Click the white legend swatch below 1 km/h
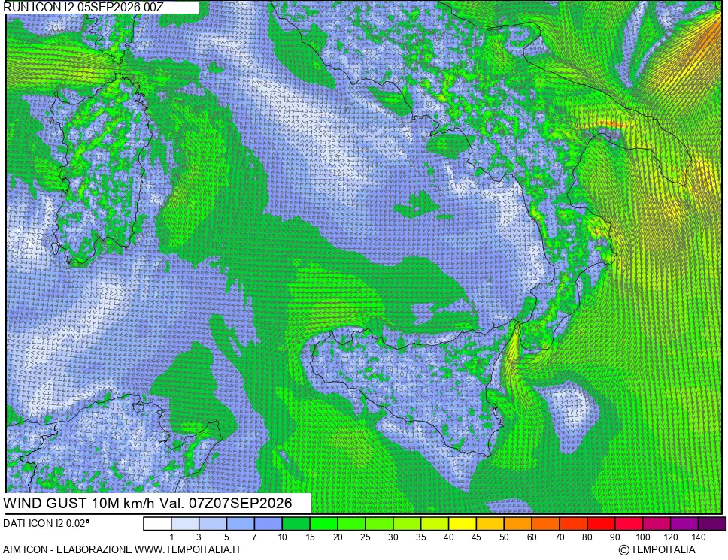 [x=157, y=524]
